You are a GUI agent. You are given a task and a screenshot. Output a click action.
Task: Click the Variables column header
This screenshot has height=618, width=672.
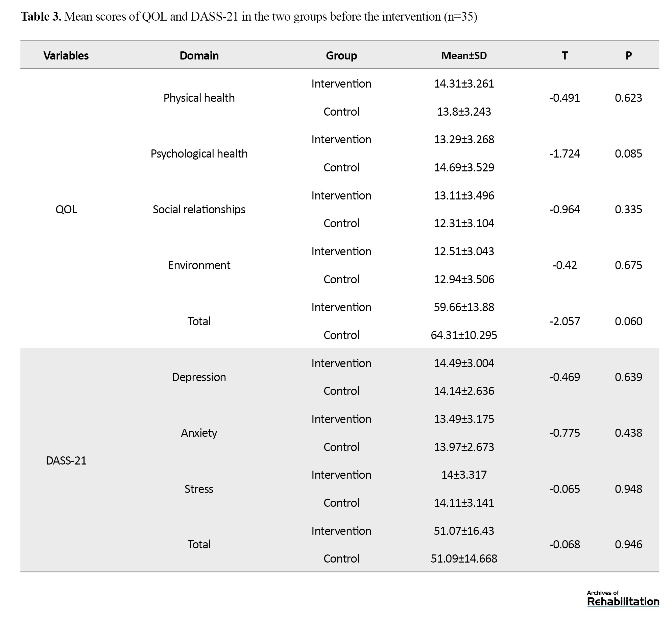point(66,55)
